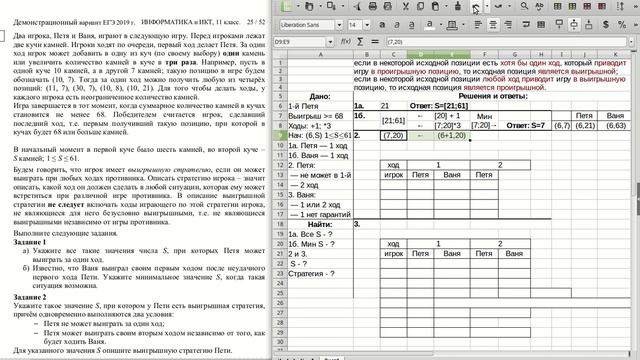Toggle Align Right
The width and height of the screenshot is (640, 360).
click(508, 25)
